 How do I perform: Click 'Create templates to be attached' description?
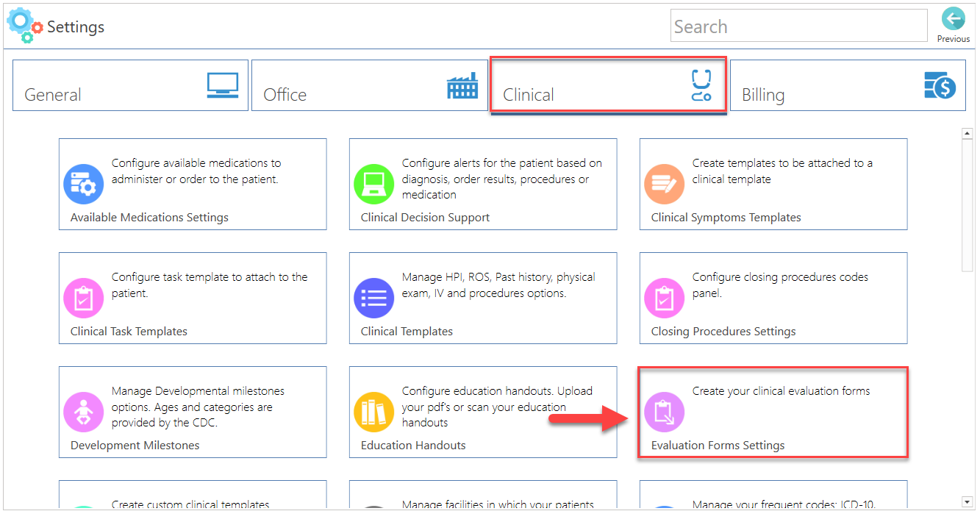click(x=782, y=171)
